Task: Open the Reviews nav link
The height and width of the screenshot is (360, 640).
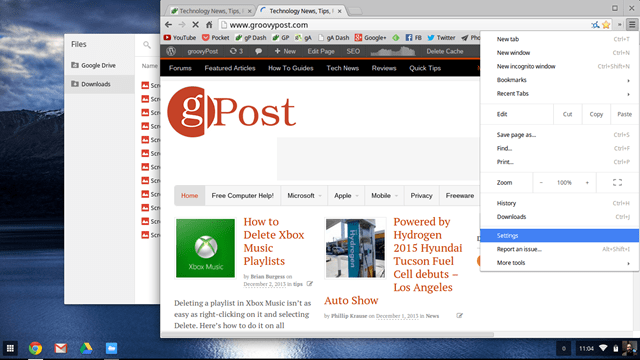Action: 384,68
